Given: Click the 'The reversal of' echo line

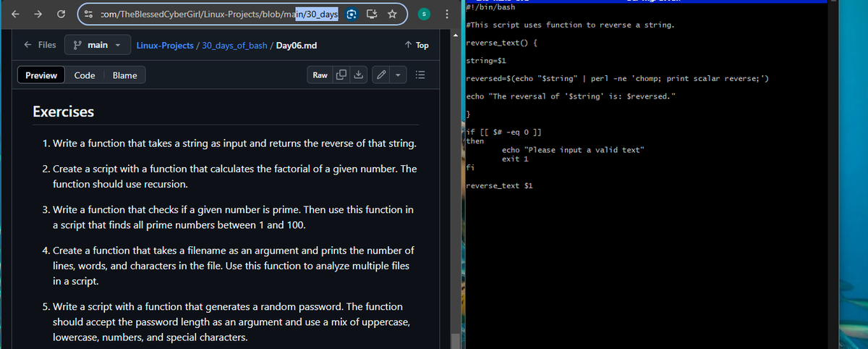Looking at the screenshot, I should pyautogui.click(x=571, y=96).
